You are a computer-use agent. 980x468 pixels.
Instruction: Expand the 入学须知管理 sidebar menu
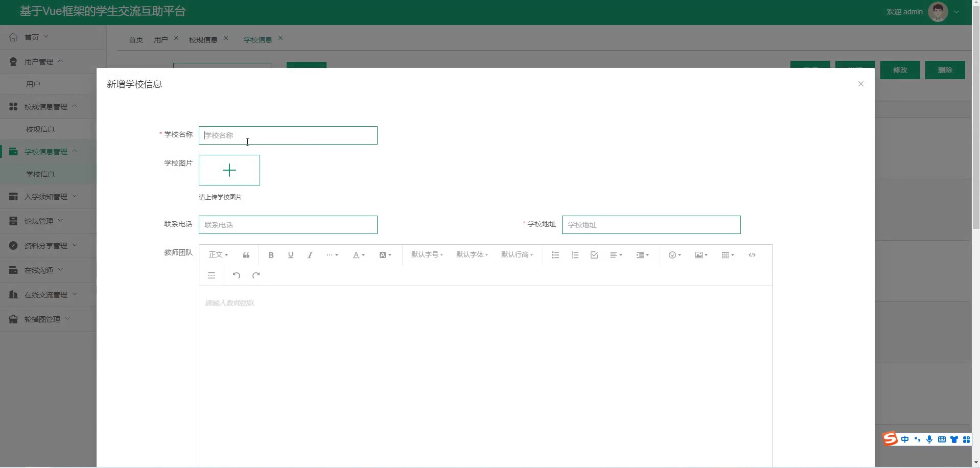click(48, 197)
